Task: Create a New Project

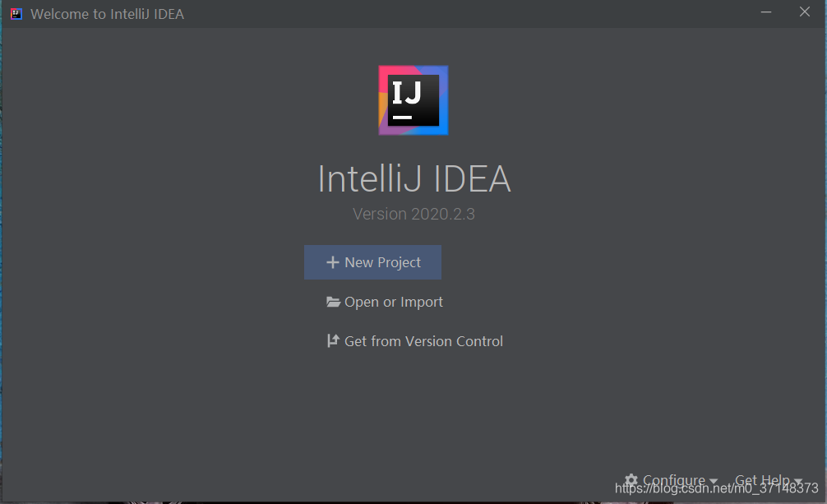Action: 373,262
